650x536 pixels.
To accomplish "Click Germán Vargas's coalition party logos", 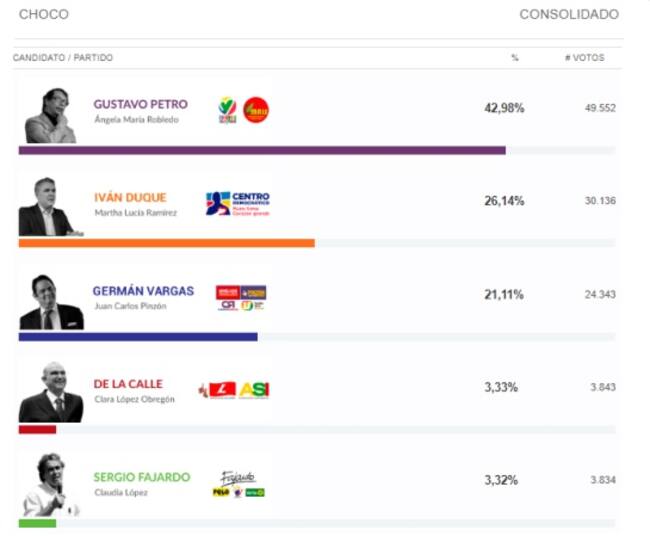I will pyautogui.click(x=241, y=298).
